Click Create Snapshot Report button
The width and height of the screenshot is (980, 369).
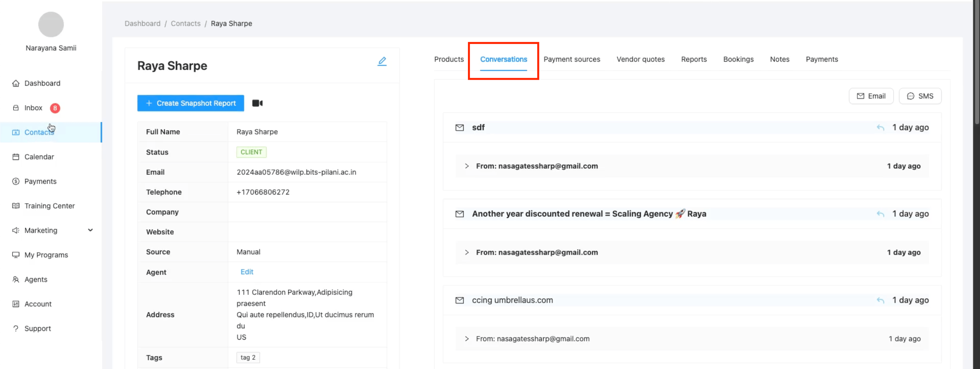pyautogui.click(x=190, y=103)
